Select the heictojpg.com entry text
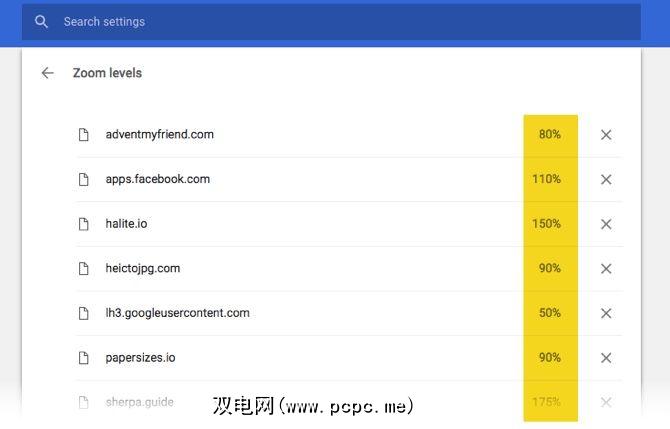The image size is (670, 429). [143, 268]
